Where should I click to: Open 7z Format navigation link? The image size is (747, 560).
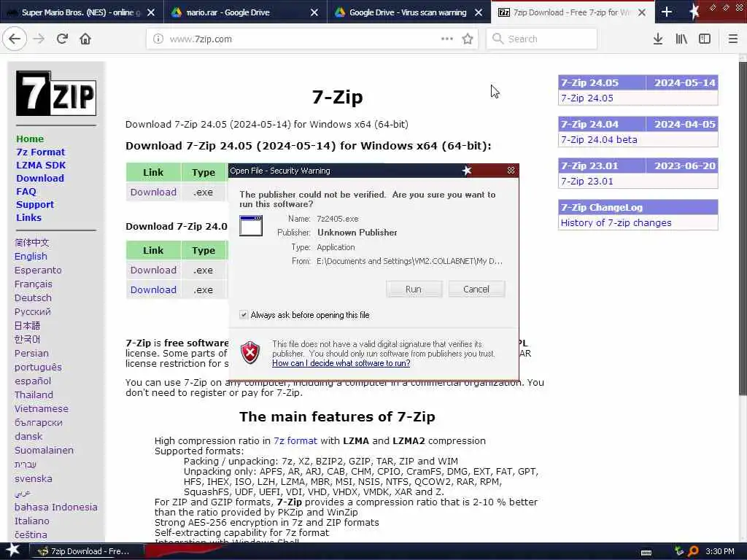(41, 152)
